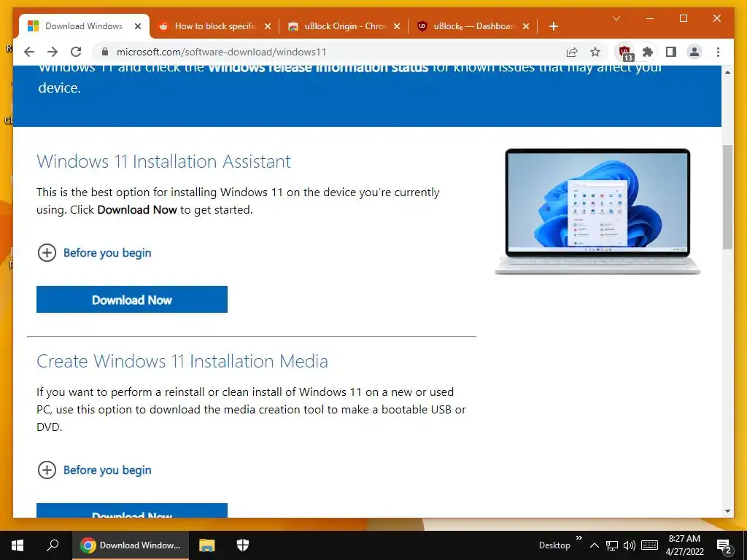This screenshot has height=560, width=747.
Task: Click Download Now for Installation Media
Action: point(132,510)
